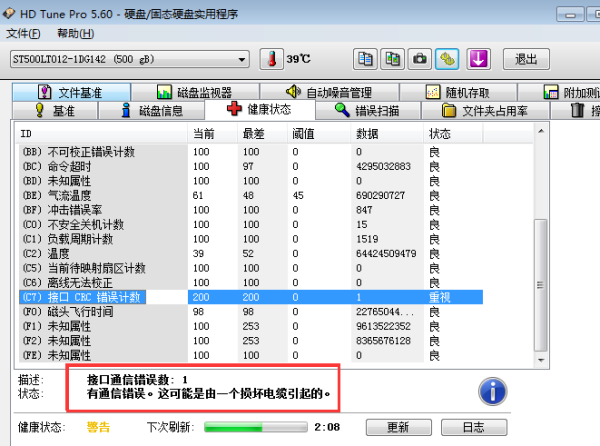
Task: Click the vertical scrollbar thumb
Action: [541, 285]
